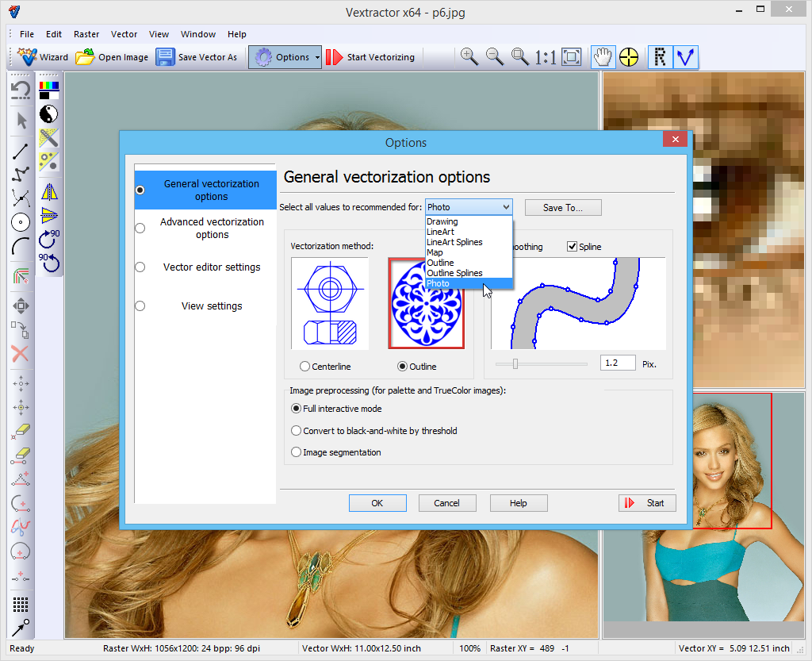Image resolution: width=812 pixels, height=661 pixels.
Task: Click the Fit to Window icon
Action: [570, 56]
